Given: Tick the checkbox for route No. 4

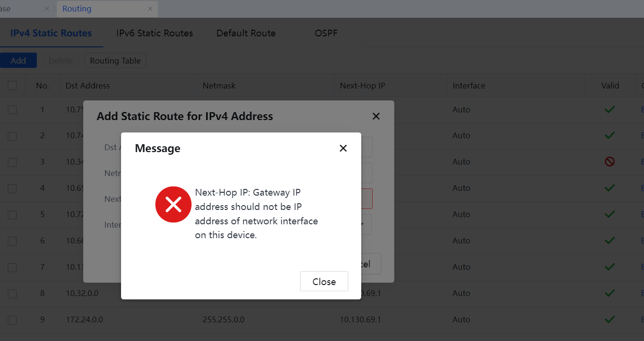Looking at the screenshot, I should click(x=12, y=188).
